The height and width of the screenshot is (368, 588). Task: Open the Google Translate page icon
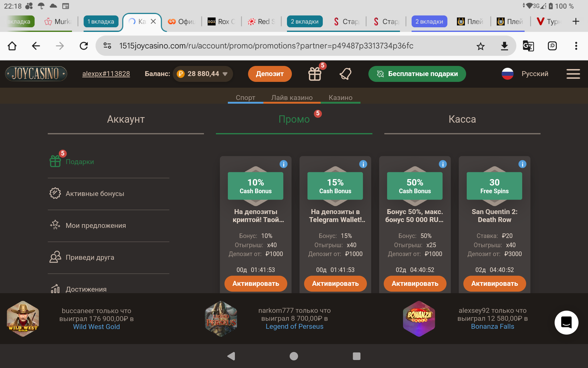pos(528,46)
